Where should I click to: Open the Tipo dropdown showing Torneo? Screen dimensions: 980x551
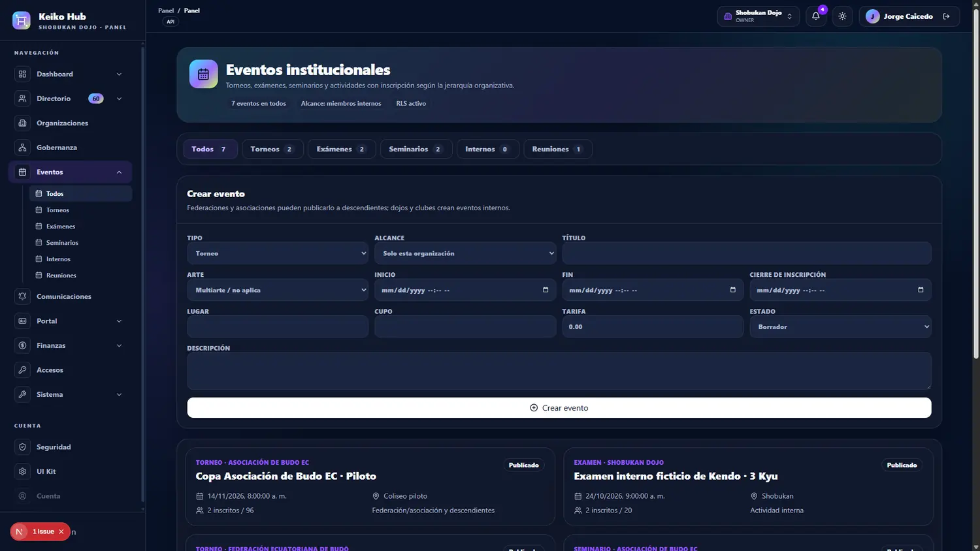[x=278, y=253]
